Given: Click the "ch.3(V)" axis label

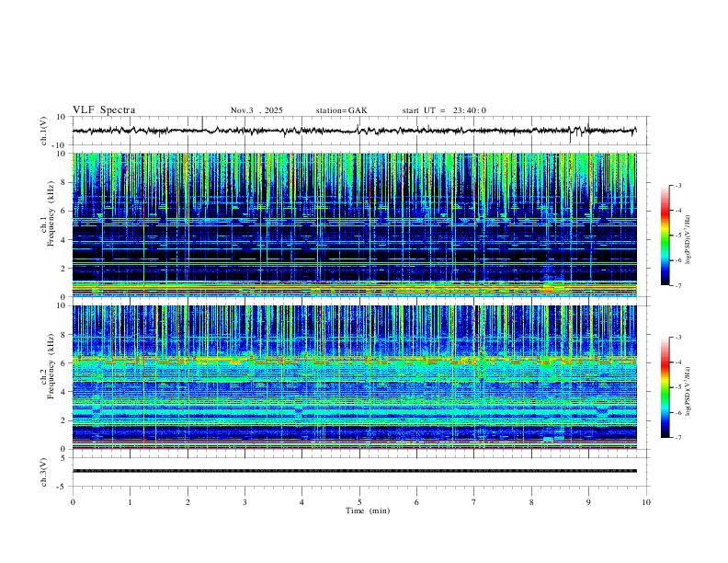Looking at the screenshot, I should [44, 472].
